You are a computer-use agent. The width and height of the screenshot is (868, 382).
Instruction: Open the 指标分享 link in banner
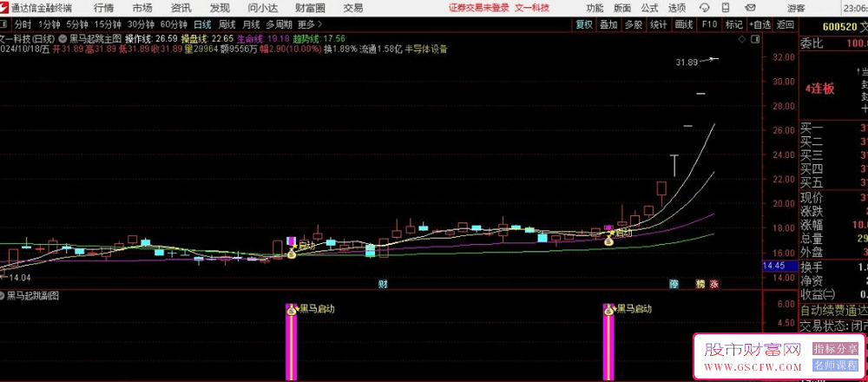(834, 349)
